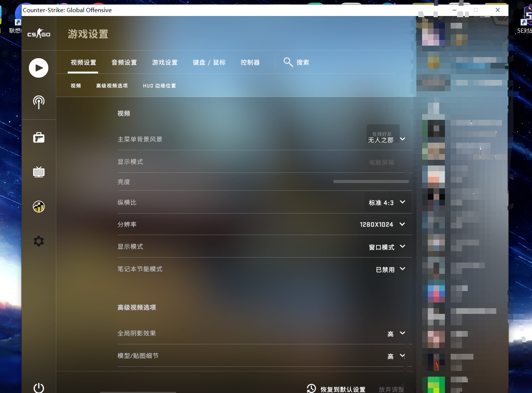Minimize the Counter-Strike window

454,10
